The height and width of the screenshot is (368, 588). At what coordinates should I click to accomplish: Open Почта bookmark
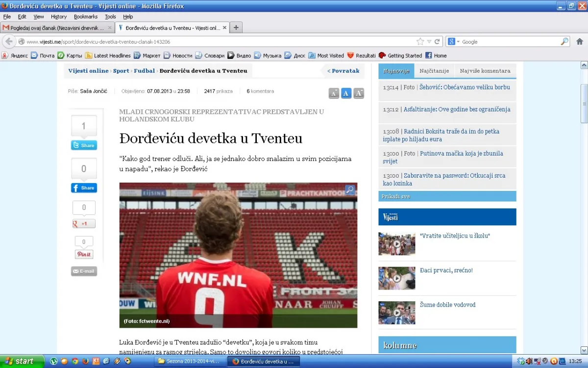(43, 55)
